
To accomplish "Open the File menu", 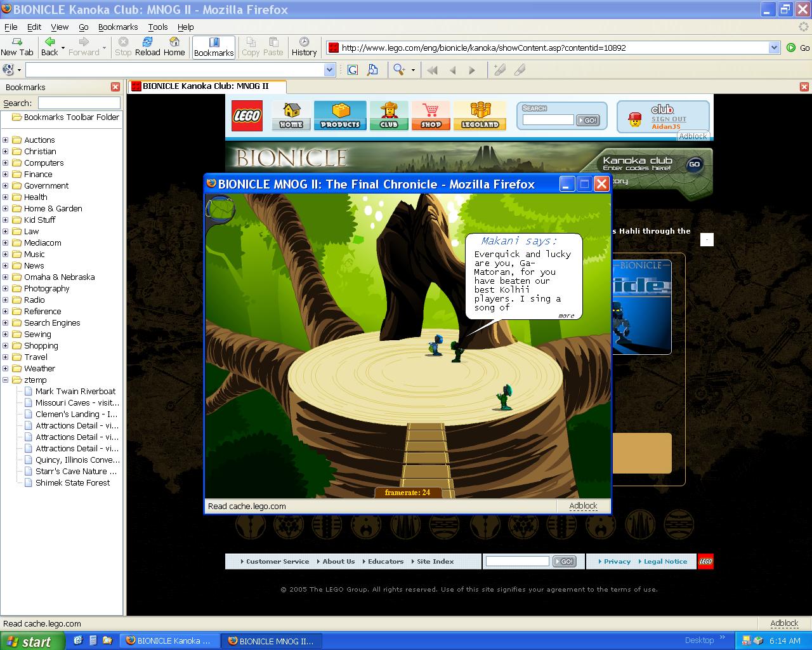I will [11, 27].
